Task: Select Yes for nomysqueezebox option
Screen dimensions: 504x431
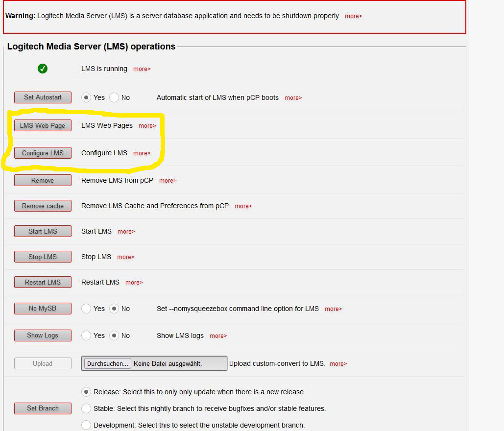Action: pos(86,309)
